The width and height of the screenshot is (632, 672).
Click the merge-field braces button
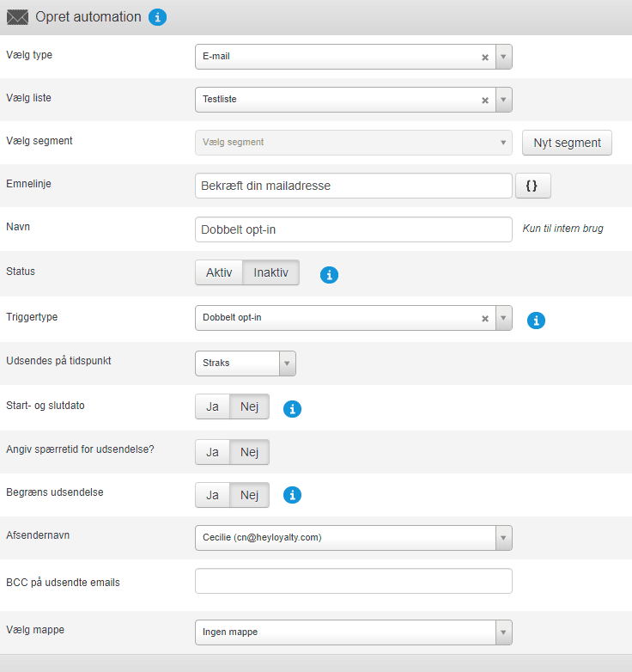pyautogui.click(x=532, y=186)
